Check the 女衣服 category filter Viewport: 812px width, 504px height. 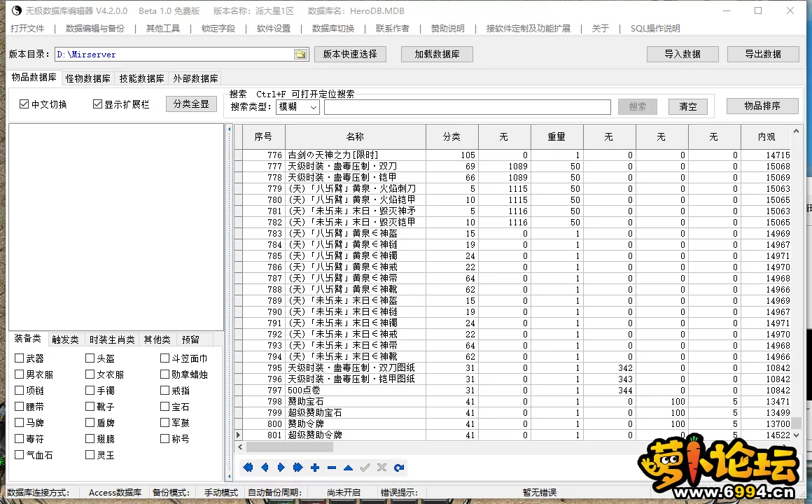[90, 374]
